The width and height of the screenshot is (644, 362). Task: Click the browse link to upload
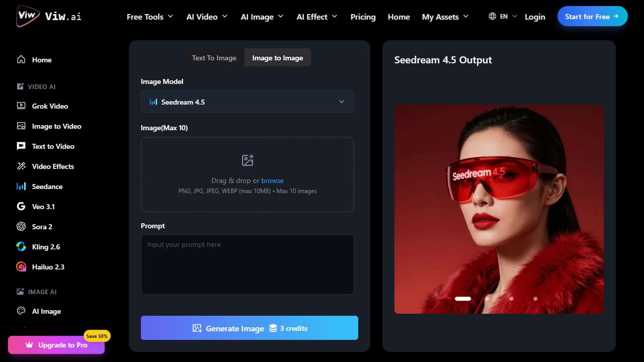coord(272,180)
